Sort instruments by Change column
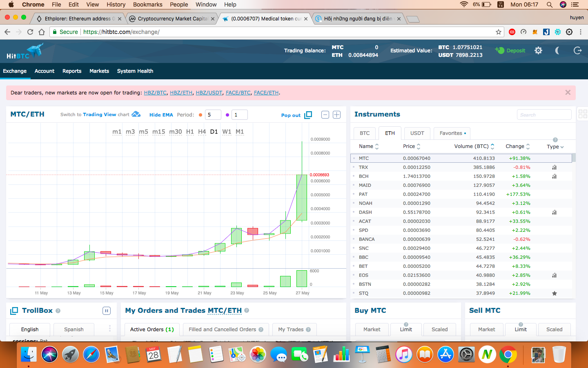 point(517,146)
